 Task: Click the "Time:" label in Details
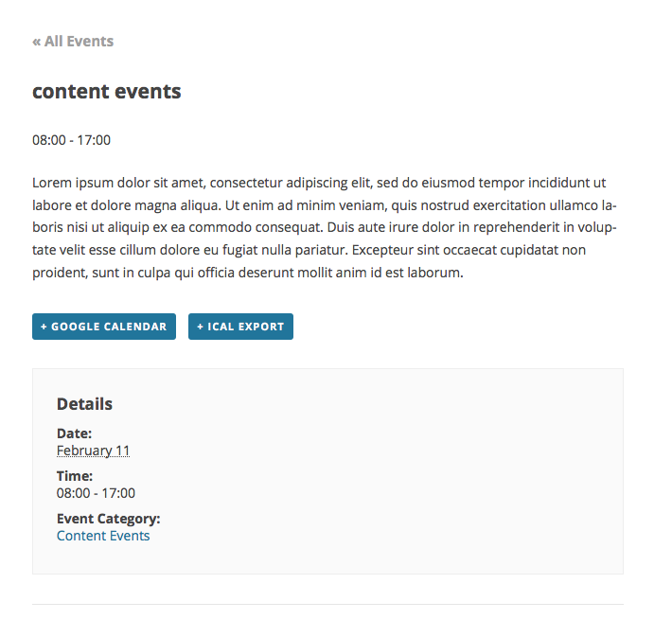75,476
